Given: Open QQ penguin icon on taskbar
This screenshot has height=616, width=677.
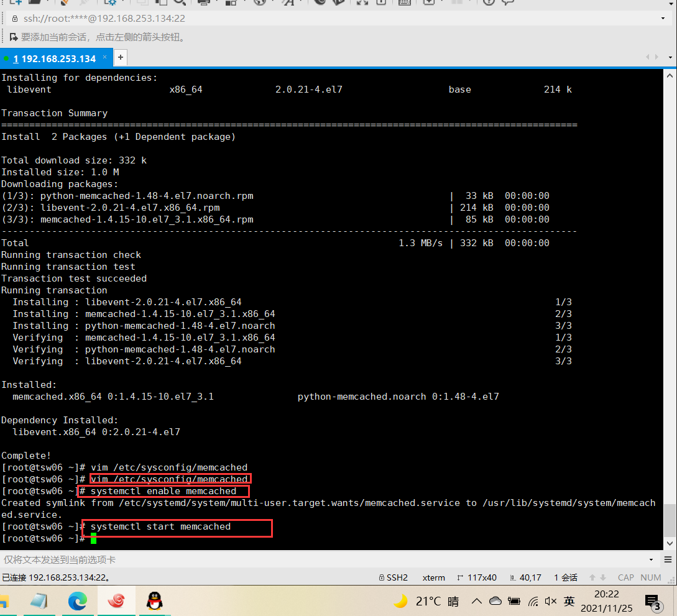Looking at the screenshot, I should [155, 601].
